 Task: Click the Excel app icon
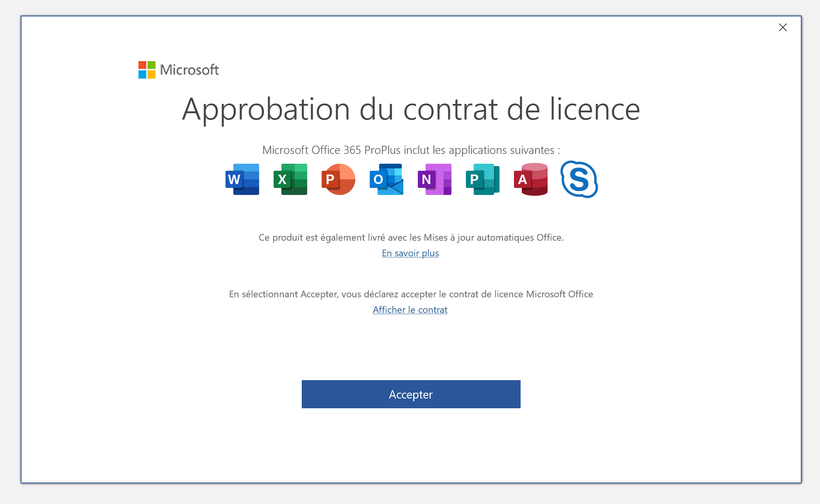click(x=290, y=179)
